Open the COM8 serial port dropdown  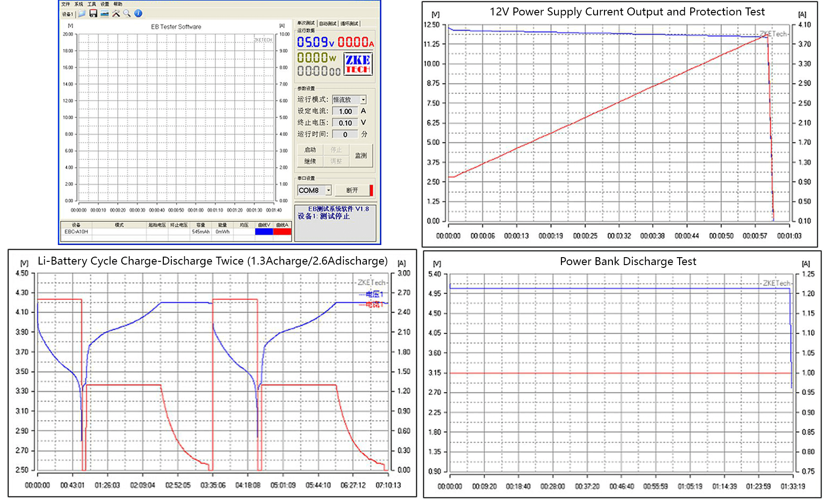(x=329, y=190)
